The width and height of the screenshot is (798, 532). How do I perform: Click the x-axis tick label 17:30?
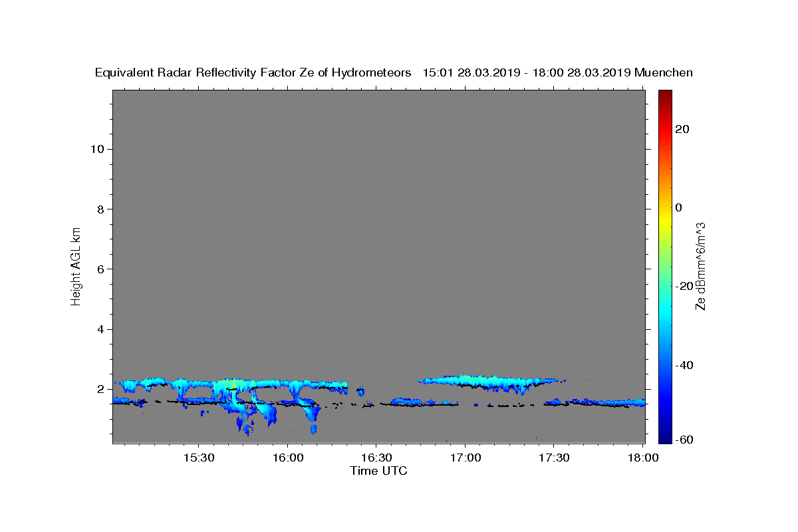click(554, 458)
